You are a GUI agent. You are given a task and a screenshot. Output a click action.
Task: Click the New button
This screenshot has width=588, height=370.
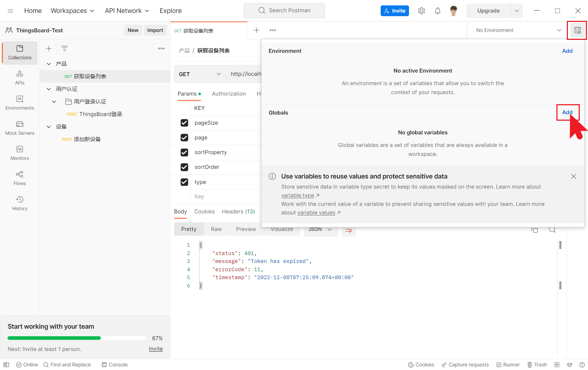(133, 30)
